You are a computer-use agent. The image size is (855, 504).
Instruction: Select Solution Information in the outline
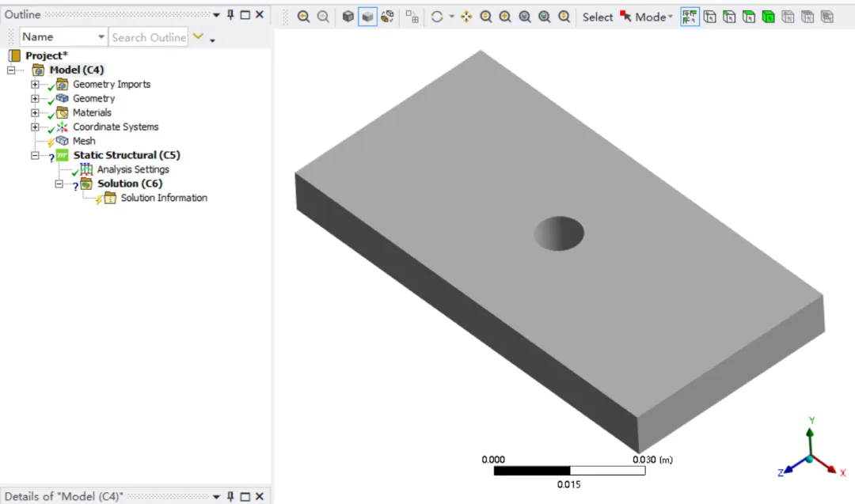(x=164, y=198)
